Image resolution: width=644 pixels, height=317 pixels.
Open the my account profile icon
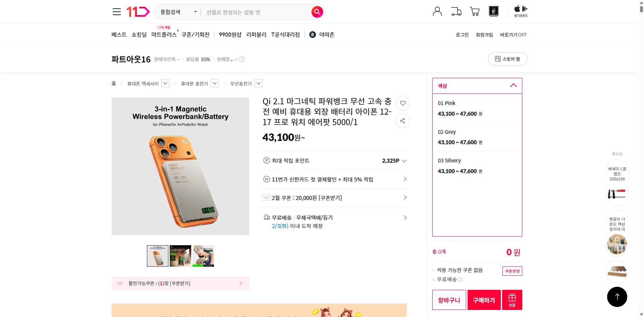tap(437, 11)
